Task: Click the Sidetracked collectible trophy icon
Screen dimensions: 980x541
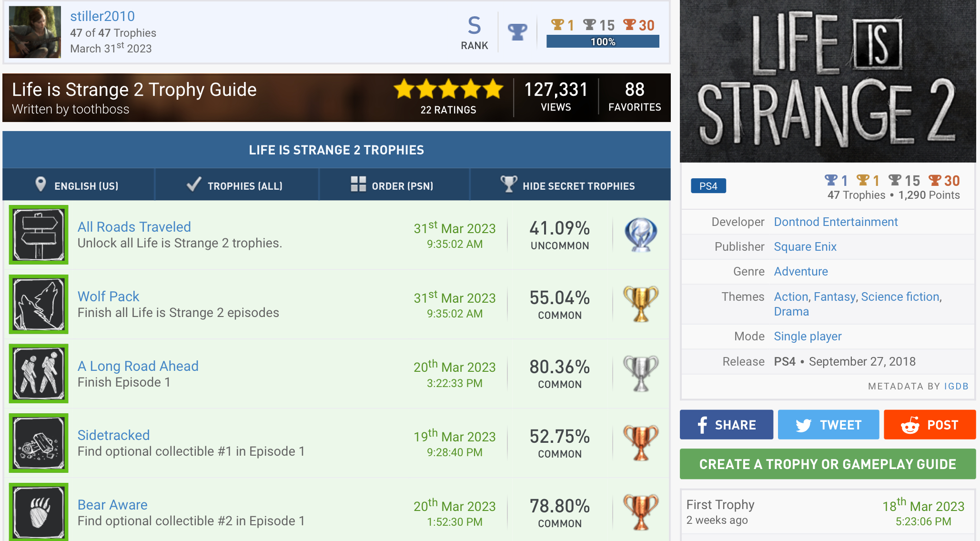Action: pyautogui.click(x=39, y=443)
